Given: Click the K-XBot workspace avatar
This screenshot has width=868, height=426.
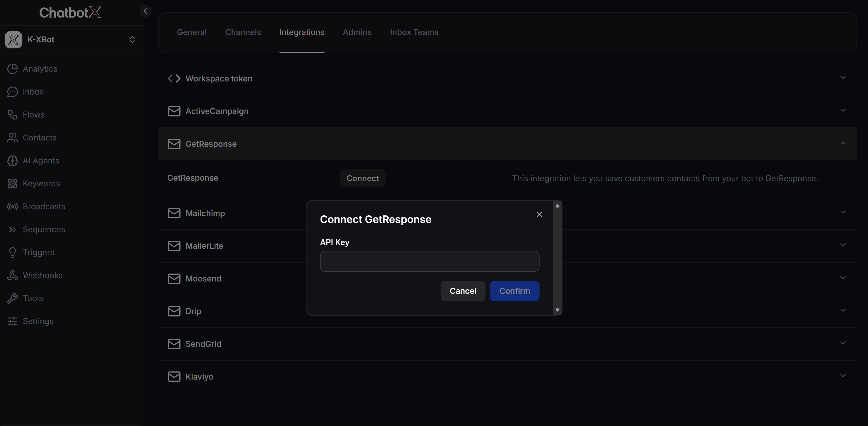Looking at the screenshot, I should (x=13, y=39).
